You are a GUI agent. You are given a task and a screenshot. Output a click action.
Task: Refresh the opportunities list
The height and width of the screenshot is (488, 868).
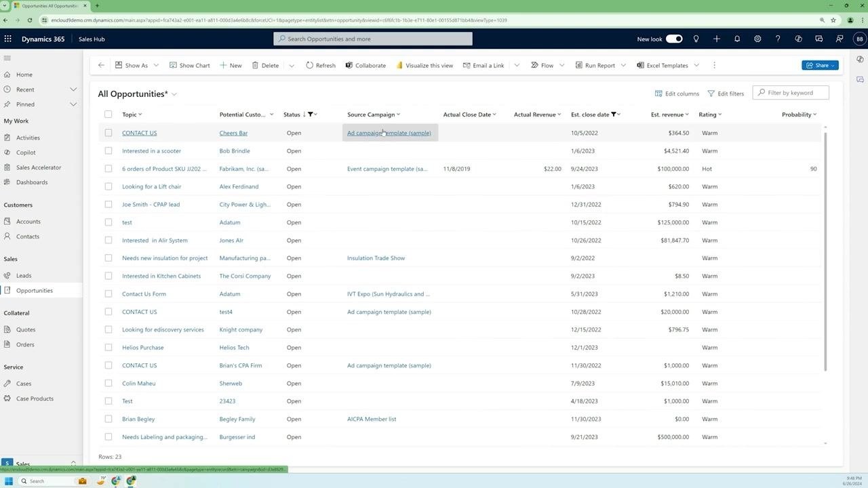coord(321,65)
